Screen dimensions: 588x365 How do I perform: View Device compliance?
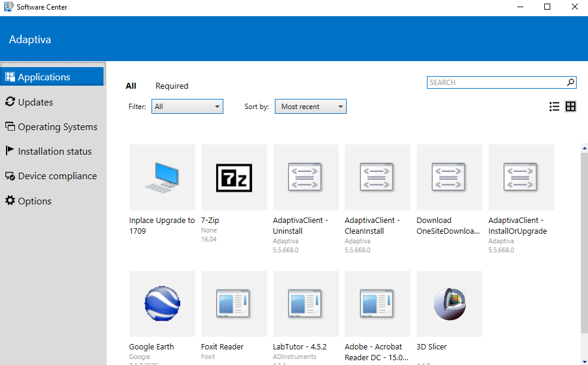click(51, 176)
